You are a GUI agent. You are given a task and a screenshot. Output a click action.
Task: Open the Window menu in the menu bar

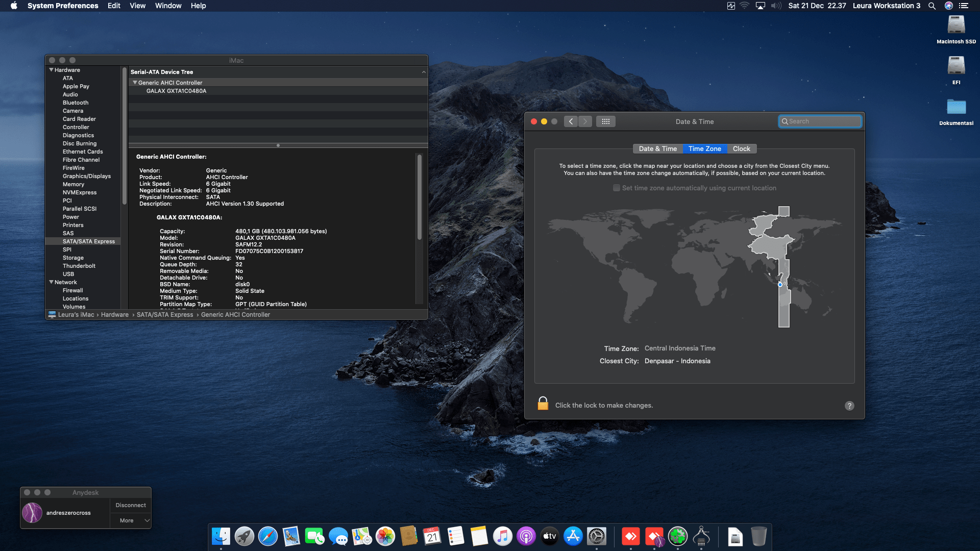click(168, 6)
